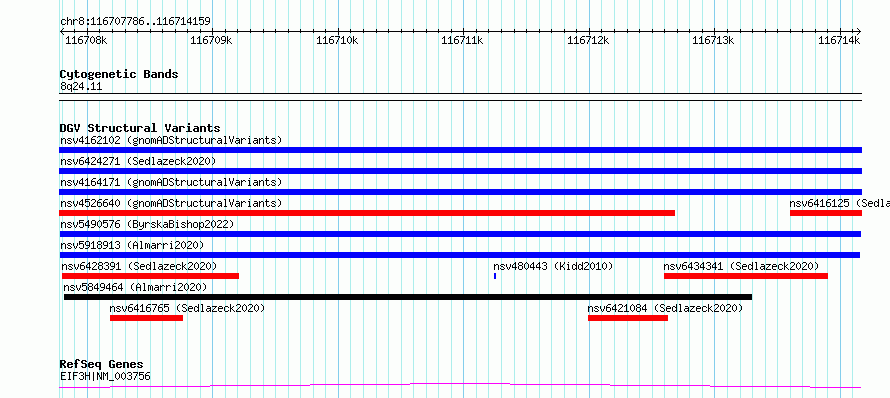
Task: Click the RefSeq Genes track heading
Action: [x=102, y=365]
